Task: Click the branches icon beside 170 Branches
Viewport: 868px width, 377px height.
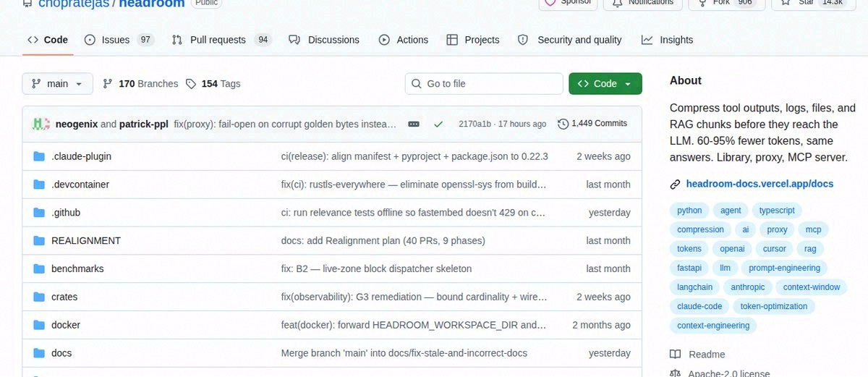Action: [108, 84]
